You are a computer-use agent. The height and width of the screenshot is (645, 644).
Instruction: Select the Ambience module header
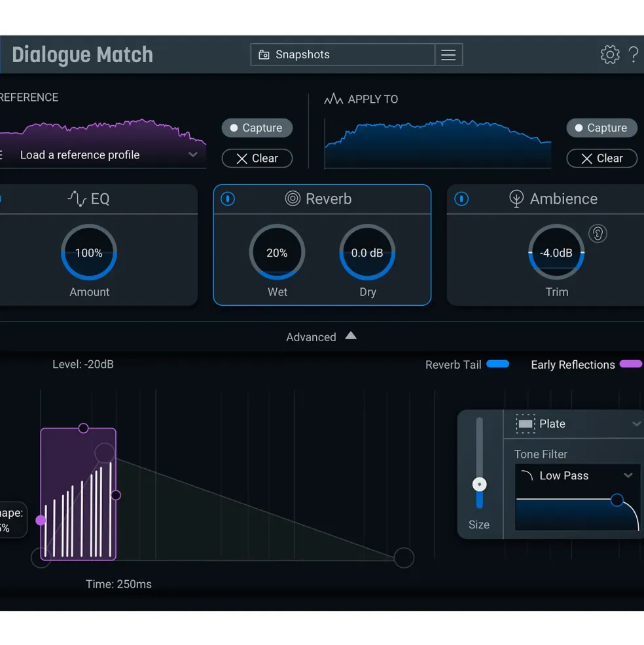pos(545,198)
